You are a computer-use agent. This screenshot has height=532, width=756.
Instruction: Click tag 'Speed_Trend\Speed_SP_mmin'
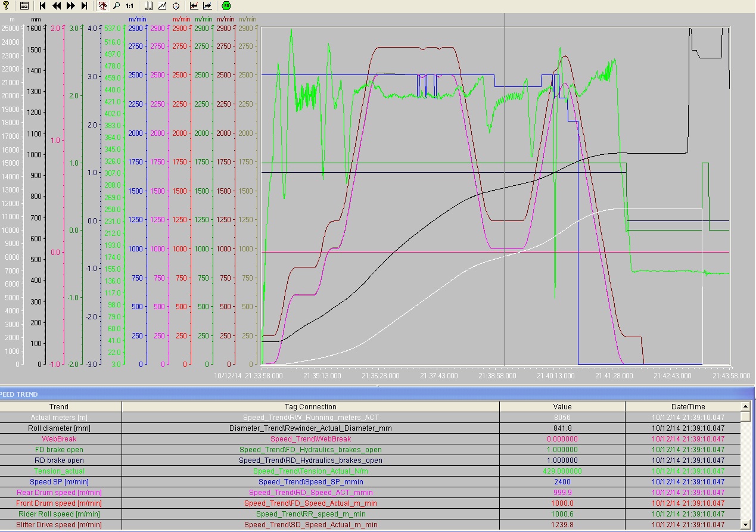310,482
